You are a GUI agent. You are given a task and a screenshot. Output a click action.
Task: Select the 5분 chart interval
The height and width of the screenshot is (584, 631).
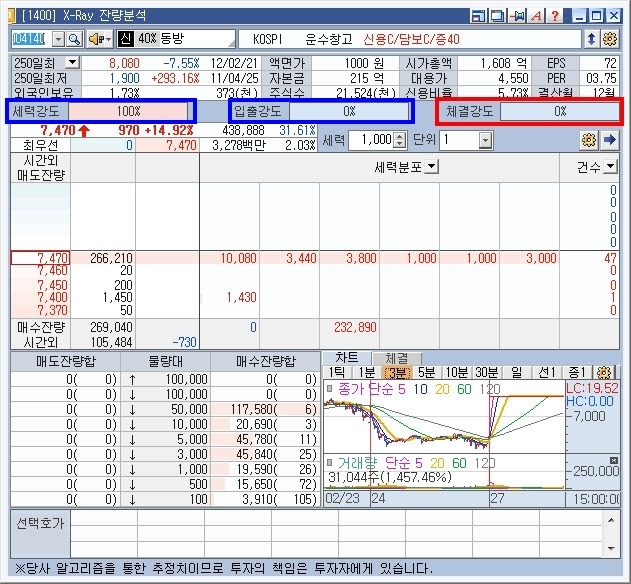coord(427,372)
